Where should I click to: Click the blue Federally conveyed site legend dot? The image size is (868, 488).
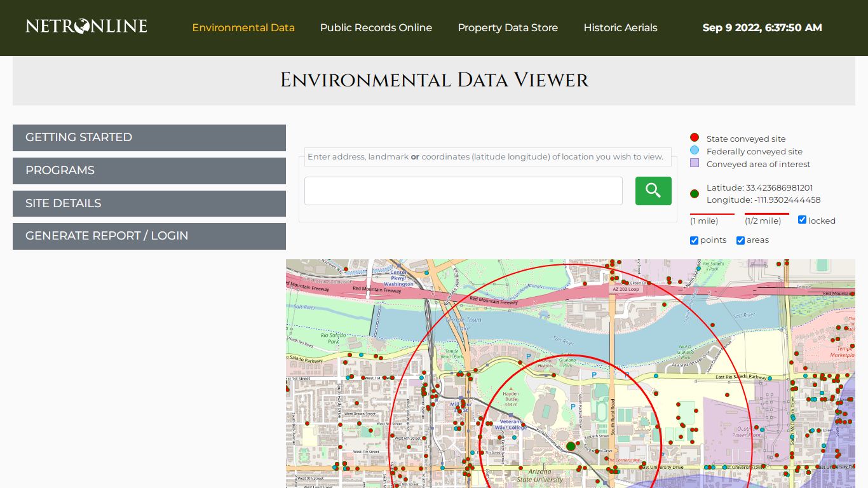coord(695,151)
